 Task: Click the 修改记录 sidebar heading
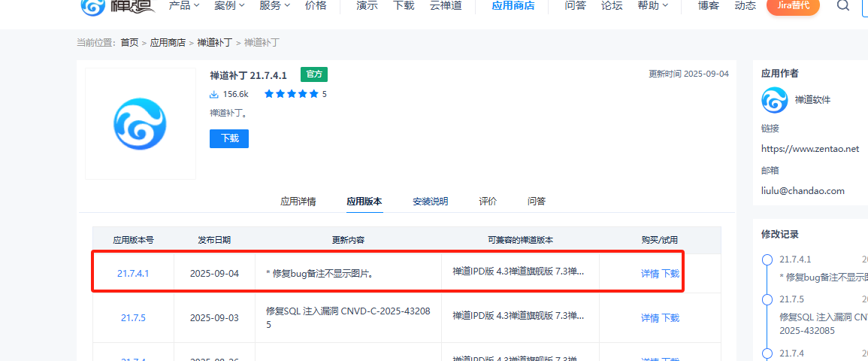click(x=780, y=234)
